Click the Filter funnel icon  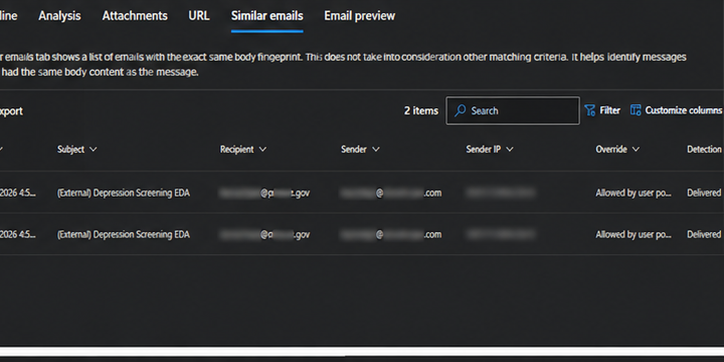590,110
